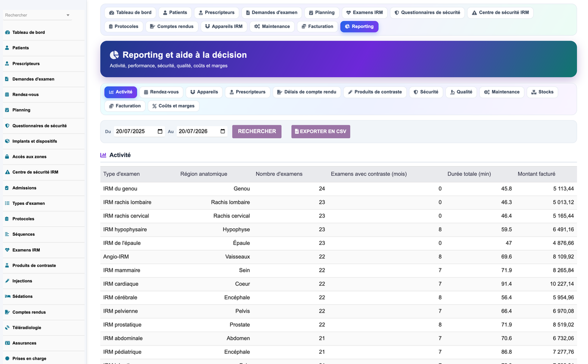Open Examens IRM in top navigation
Screen dimensions: 588x364
point(365,12)
